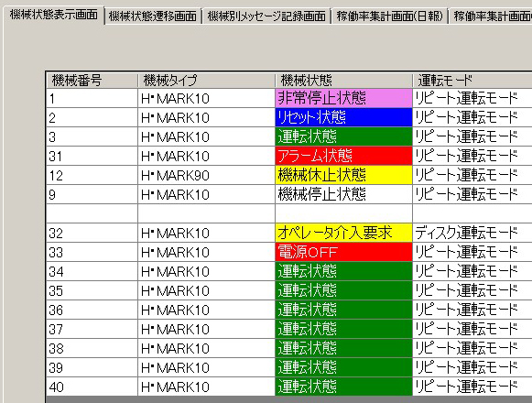Select machine number 34 cell
This screenshot has width=532, height=403.
pyautogui.click(x=92, y=272)
